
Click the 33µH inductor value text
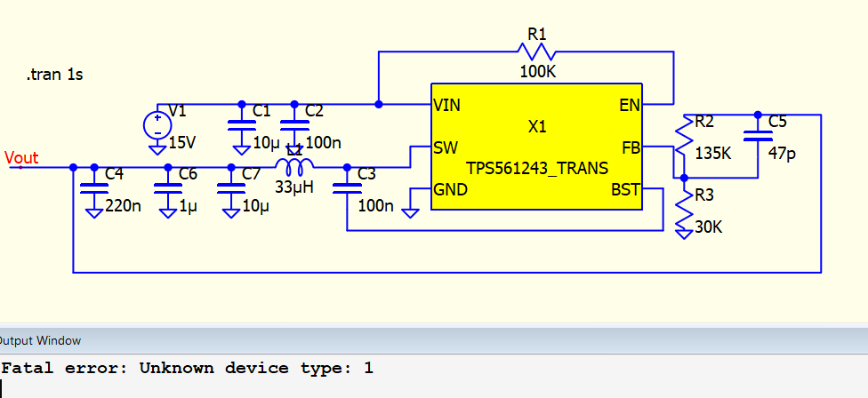click(294, 187)
